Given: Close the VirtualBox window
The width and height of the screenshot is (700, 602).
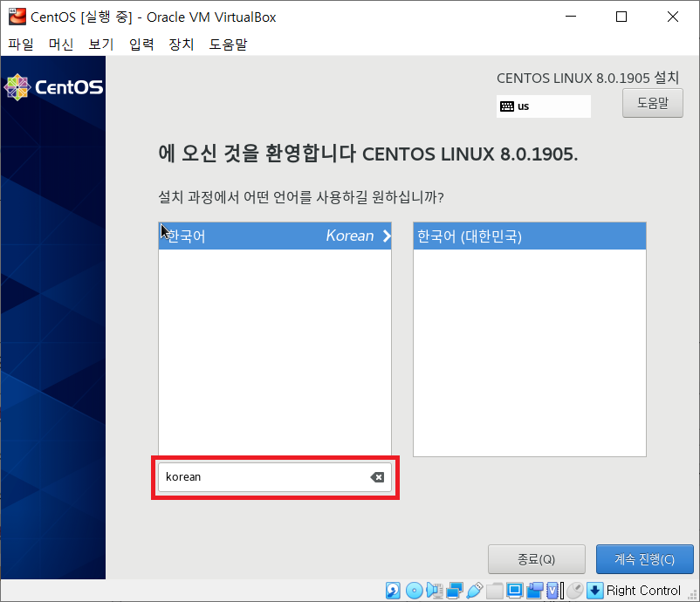Looking at the screenshot, I should (x=673, y=17).
